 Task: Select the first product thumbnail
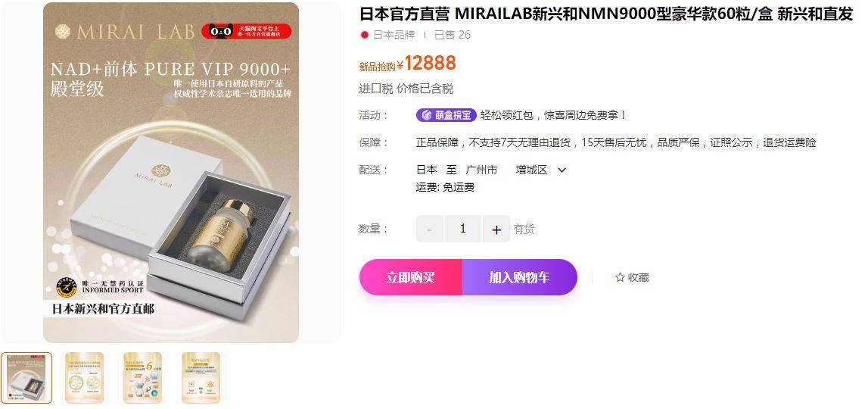pos(26,378)
